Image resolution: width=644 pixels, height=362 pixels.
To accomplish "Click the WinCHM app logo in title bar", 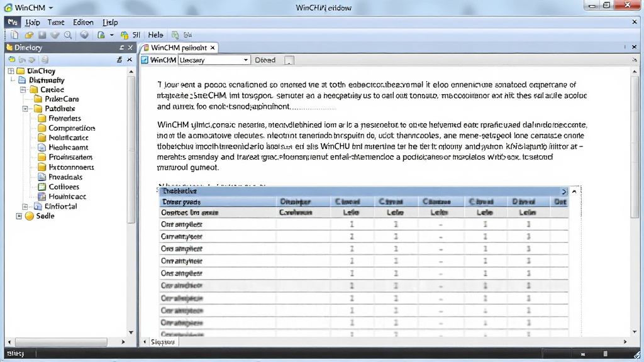I will pyautogui.click(x=8, y=8).
